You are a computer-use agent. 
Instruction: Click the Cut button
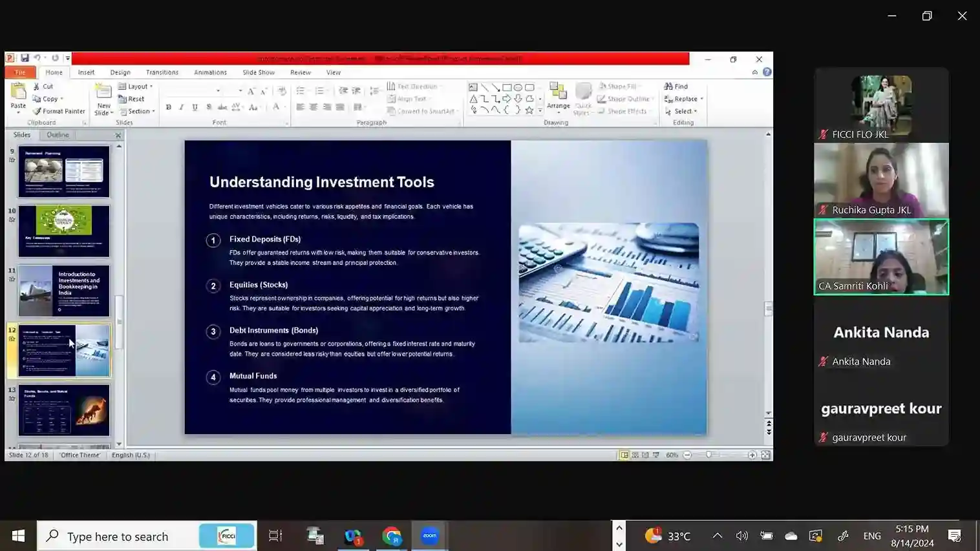(43, 87)
